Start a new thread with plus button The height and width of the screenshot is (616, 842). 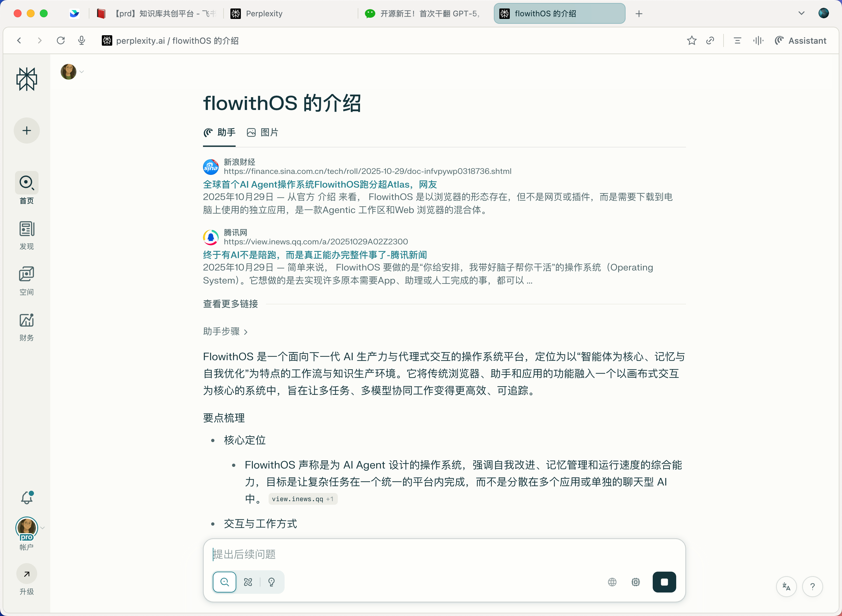click(26, 131)
